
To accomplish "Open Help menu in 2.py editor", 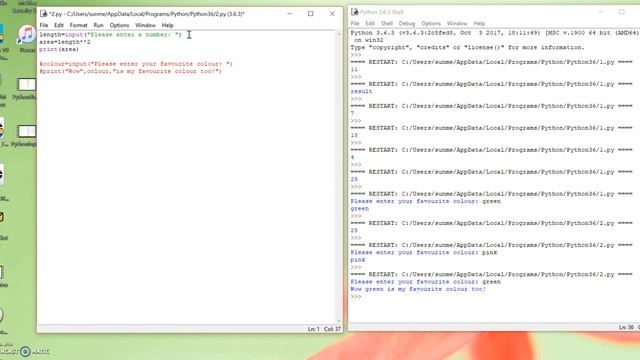I will pos(167,25).
